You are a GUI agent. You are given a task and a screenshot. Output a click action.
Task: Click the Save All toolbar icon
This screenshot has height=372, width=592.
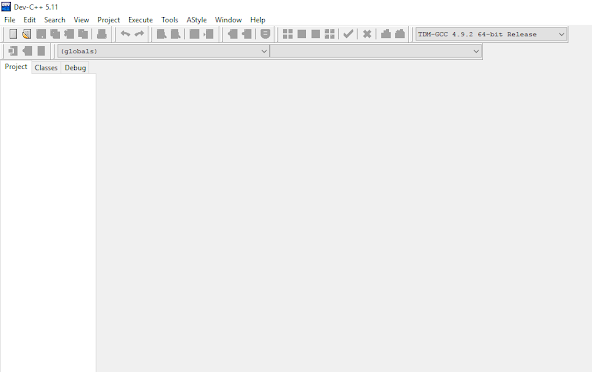[x=55, y=34]
